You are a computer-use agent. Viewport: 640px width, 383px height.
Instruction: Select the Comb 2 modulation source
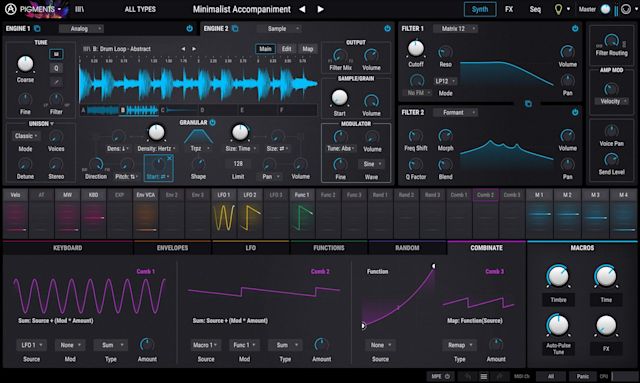pyautogui.click(x=485, y=213)
